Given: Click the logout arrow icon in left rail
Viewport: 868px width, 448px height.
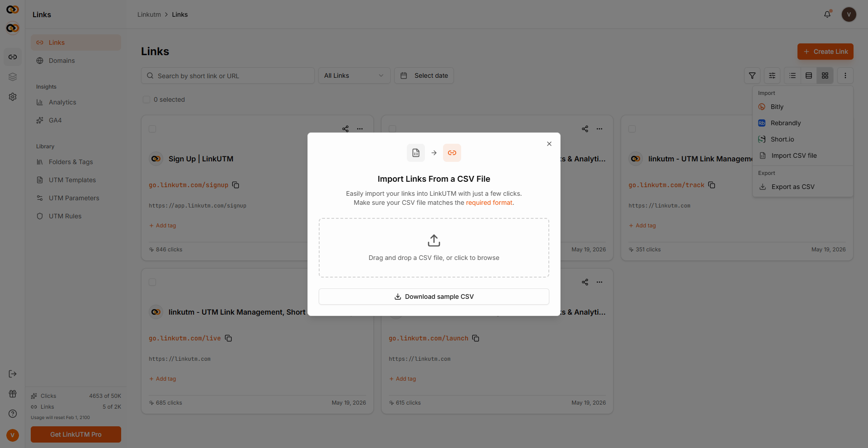Looking at the screenshot, I should 13,374.
